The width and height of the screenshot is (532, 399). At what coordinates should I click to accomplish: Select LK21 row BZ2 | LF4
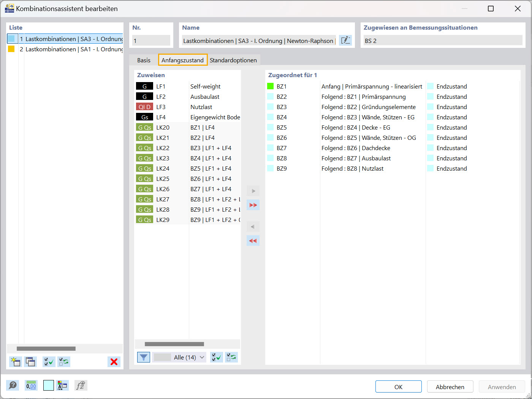point(188,138)
